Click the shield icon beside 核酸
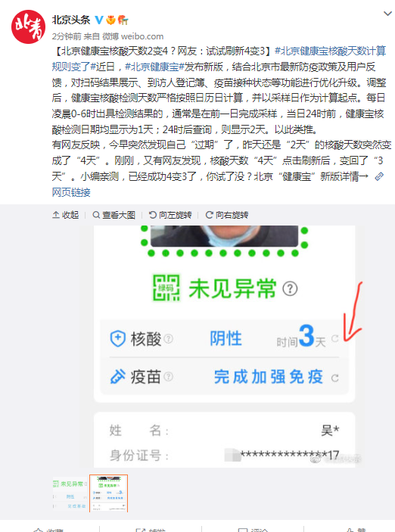 [118, 338]
